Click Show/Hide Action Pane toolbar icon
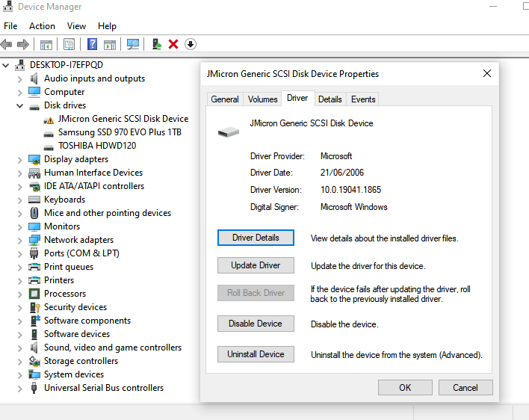 (x=110, y=44)
